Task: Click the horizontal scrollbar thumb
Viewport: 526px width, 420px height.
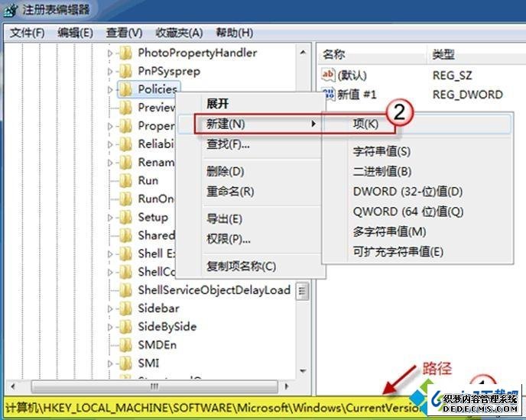Action: pyautogui.click(x=154, y=386)
